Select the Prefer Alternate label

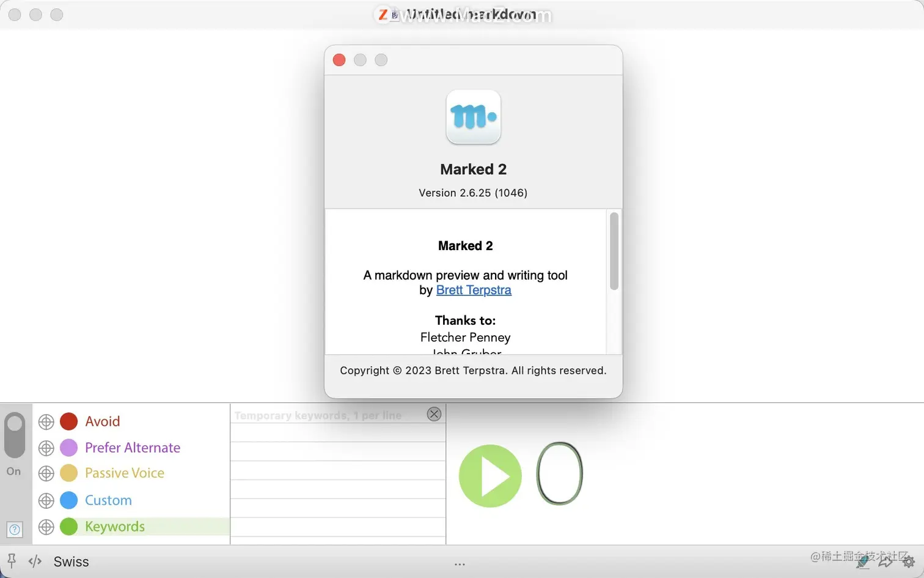pos(133,448)
